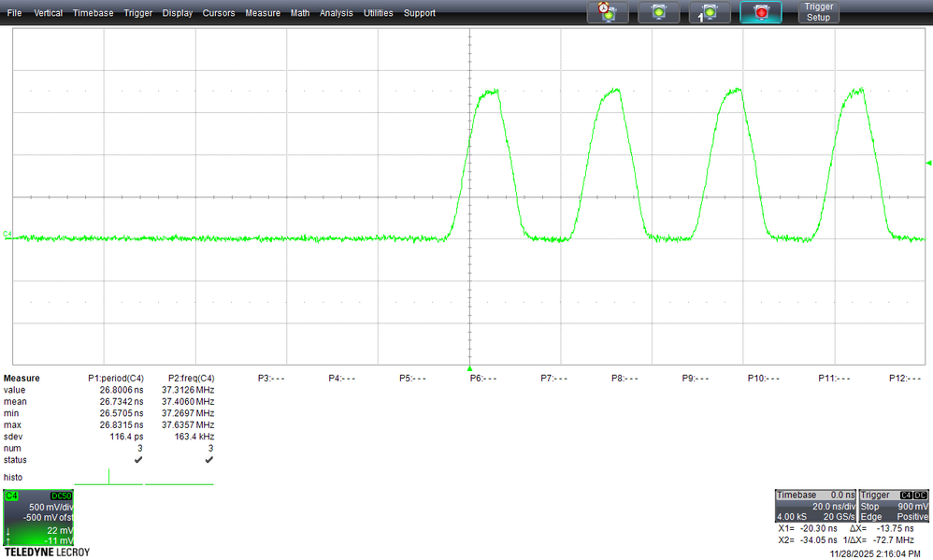Click the min period 26.5705 ns
Image resolution: width=933 pixels, height=560 pixels.
122,413
